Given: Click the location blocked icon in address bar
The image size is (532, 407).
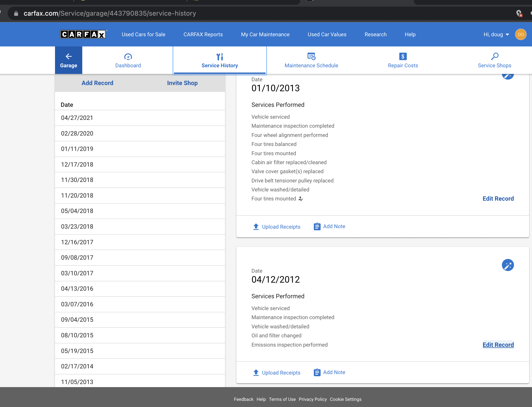Looking at the screenshot, I should coord(519,13).
